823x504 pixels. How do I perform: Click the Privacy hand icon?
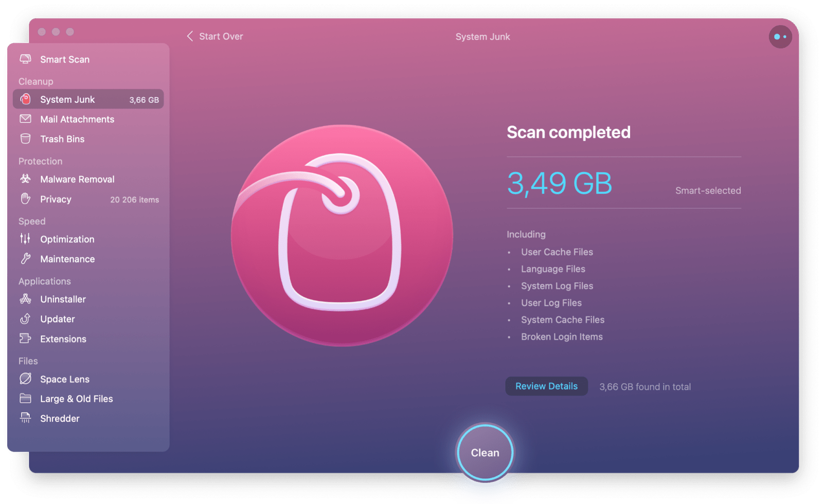tap(25, 199)
